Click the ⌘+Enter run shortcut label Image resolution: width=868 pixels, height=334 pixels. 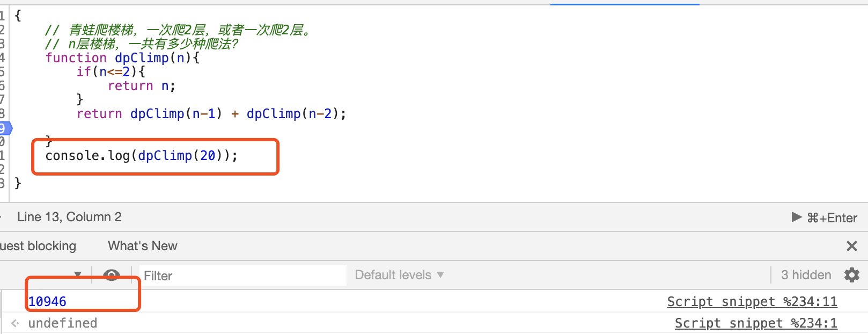[832, 217]
